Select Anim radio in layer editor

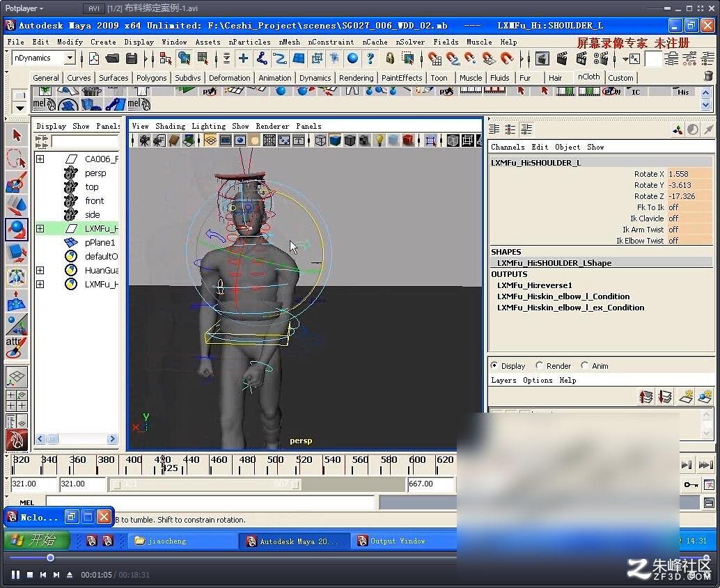(x=584, y=365)
